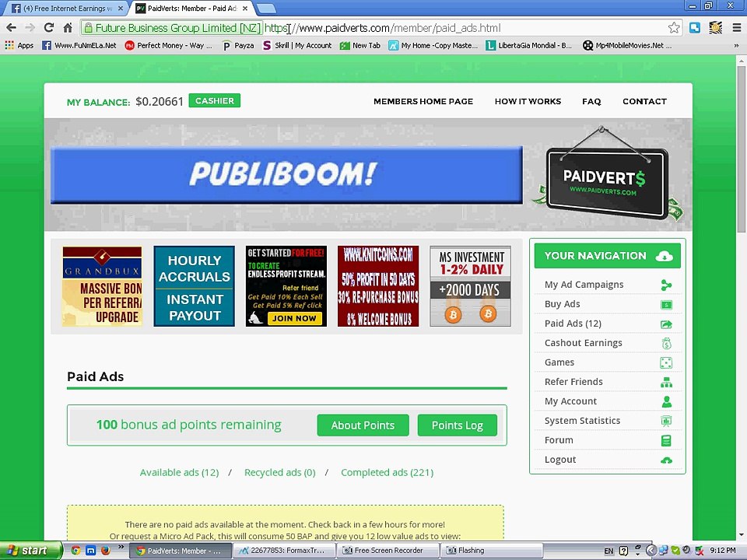Click the System Statistics chart icon
The height and width of the screenshot is (560, 747).
point(666,421)
